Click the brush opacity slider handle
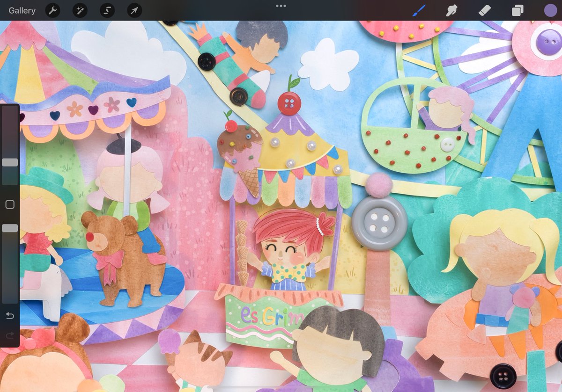Viewport: 562px width, 392px height. click(10, 228)
